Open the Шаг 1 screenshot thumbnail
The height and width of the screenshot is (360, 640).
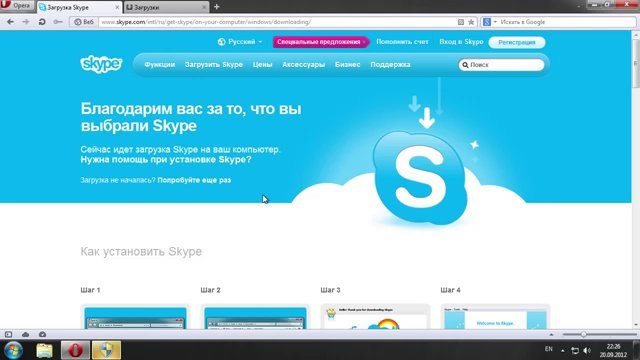coord(135,317)
